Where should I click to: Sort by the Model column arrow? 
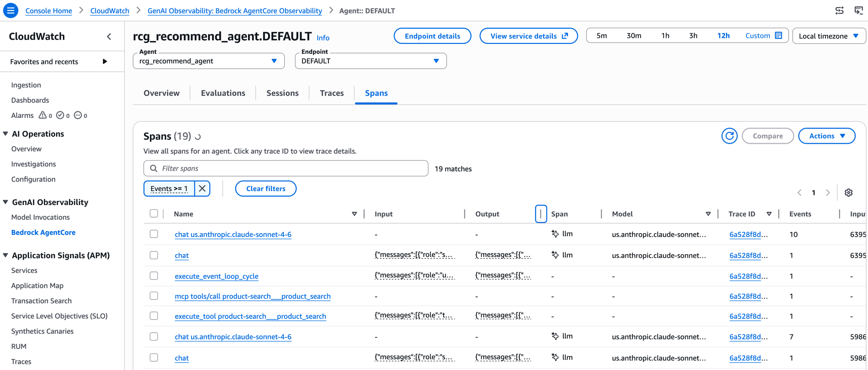click(x=708, y=214)
